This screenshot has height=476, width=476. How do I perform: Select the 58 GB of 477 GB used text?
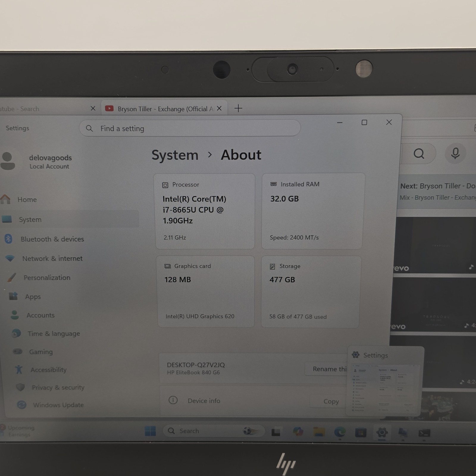[298, 317]
